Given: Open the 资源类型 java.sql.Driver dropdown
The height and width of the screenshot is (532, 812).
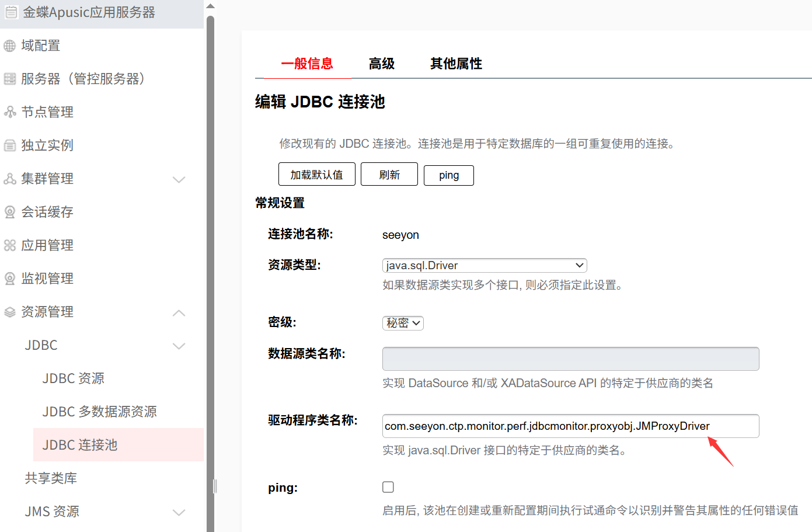Looking at the screenshot, I should pos(484,265).
